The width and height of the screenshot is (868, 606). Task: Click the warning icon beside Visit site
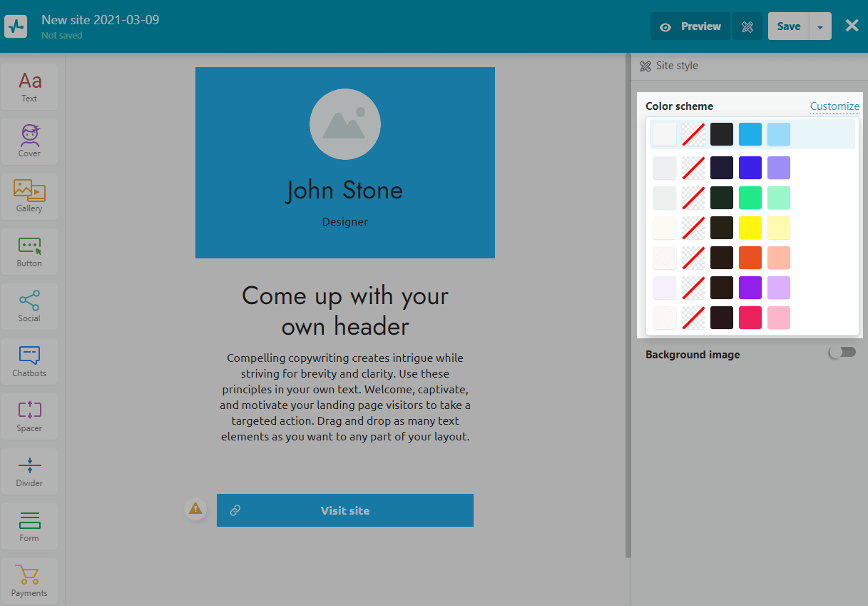tap(195, 509)
